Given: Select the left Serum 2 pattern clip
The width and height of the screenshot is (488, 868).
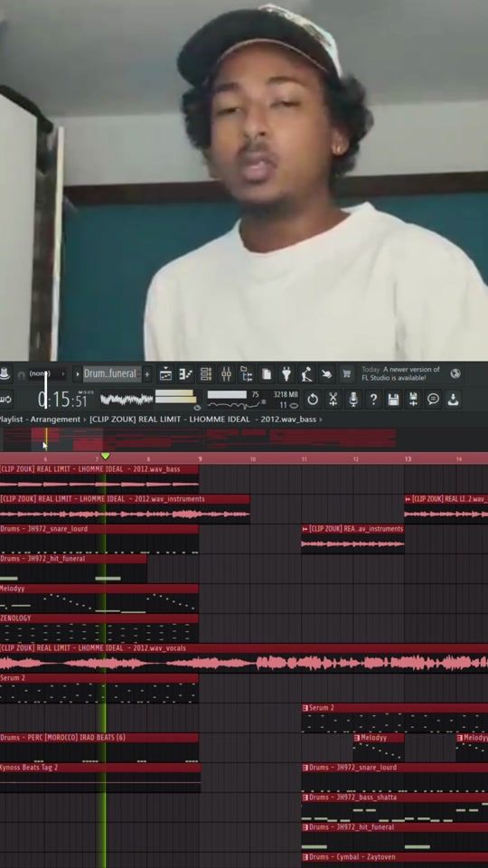Looking at the screenshot, I should tap(99, 688).
